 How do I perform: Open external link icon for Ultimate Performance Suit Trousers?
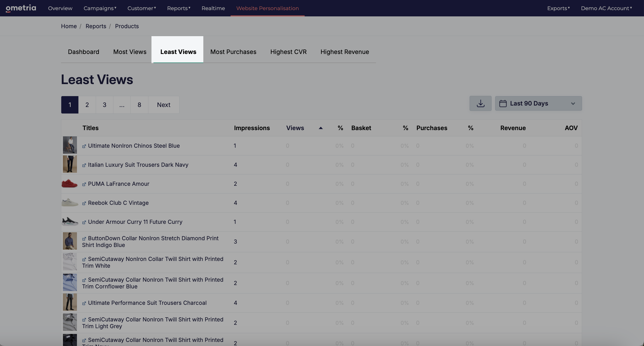[x=84, y=303]
